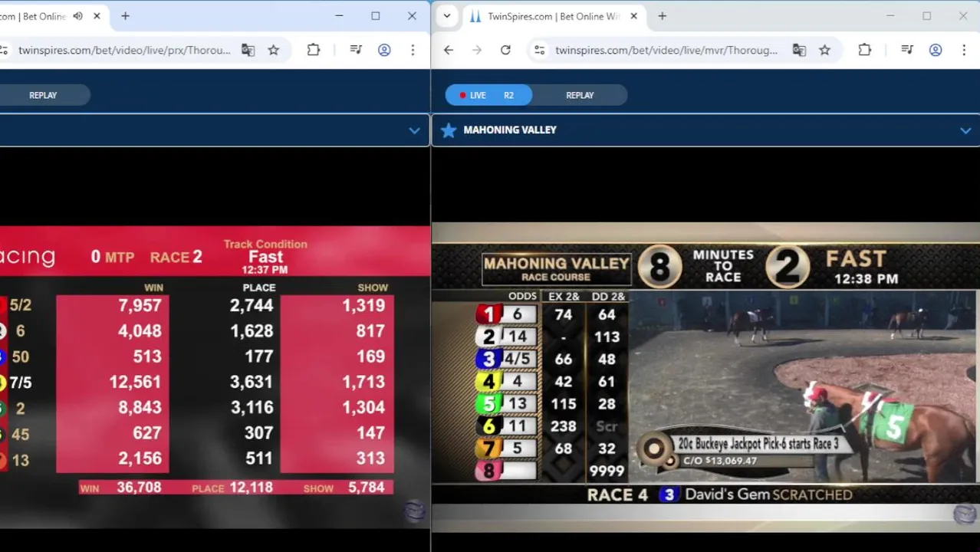Click 'David's Gem SCRATCHED' ticker text
This screenshot has height=552, width=980.
pos(768,495)
